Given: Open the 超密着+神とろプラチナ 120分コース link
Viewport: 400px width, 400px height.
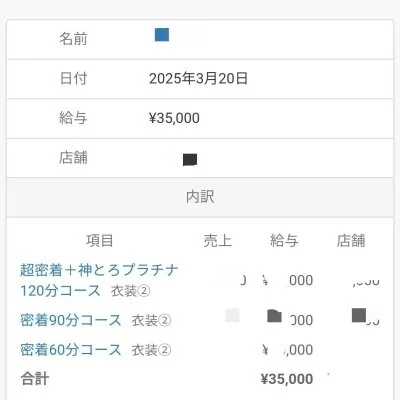Looking at the screenshot, I should (x=99, y=280).
